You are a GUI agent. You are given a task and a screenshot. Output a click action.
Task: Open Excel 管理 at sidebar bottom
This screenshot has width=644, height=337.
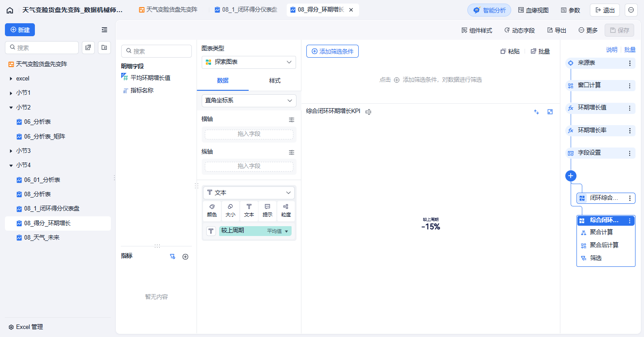coord(25,327)
